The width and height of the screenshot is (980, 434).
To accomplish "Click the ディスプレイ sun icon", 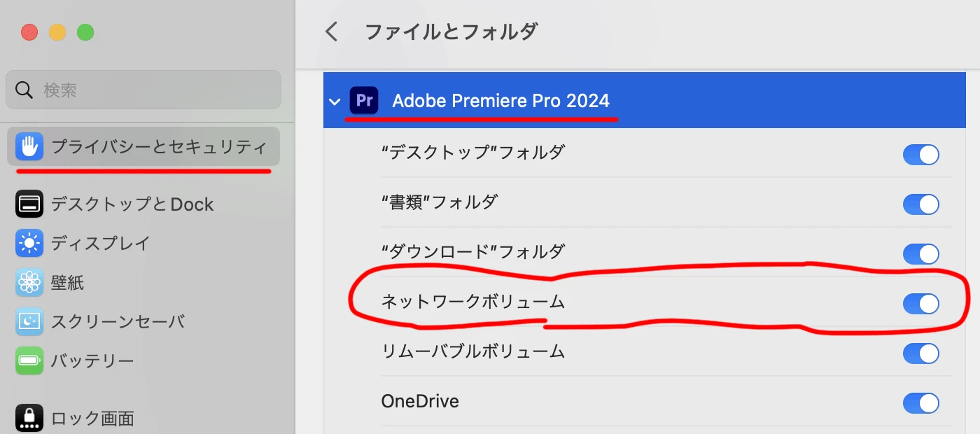I will click(29, 244).
